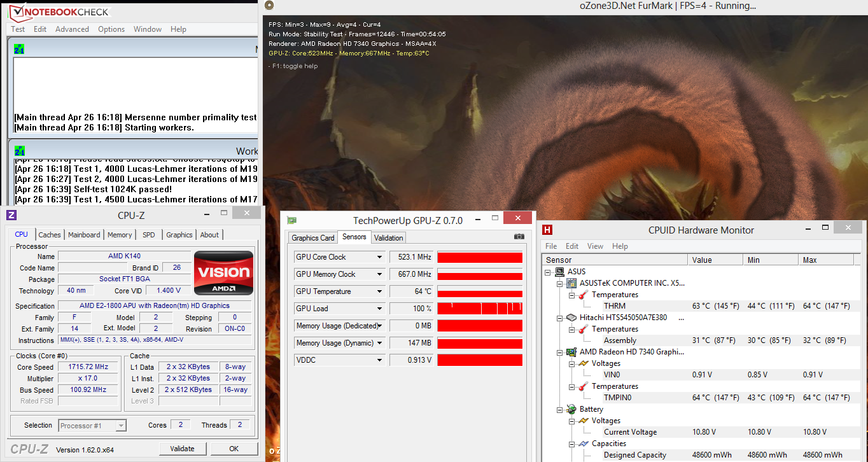
Task: Open the Advanced menu in Prime95
Action: click(72, 29)
